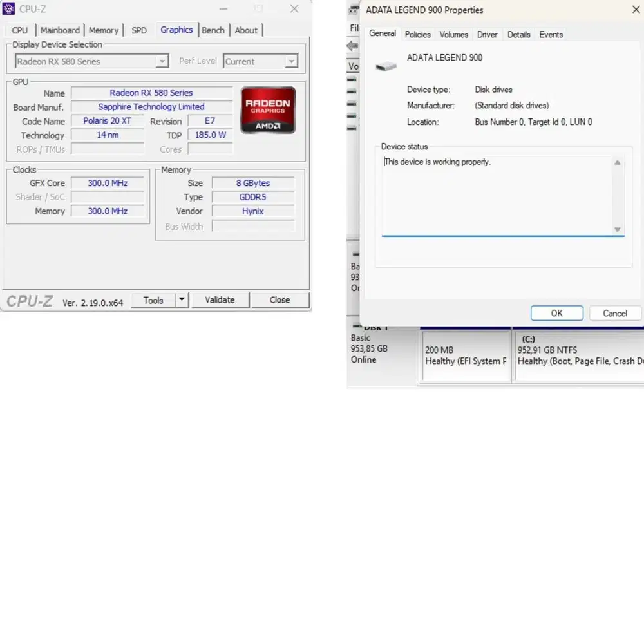
Task: Click the Validate button in CPU-Z
Action: (x=220, y=299)
